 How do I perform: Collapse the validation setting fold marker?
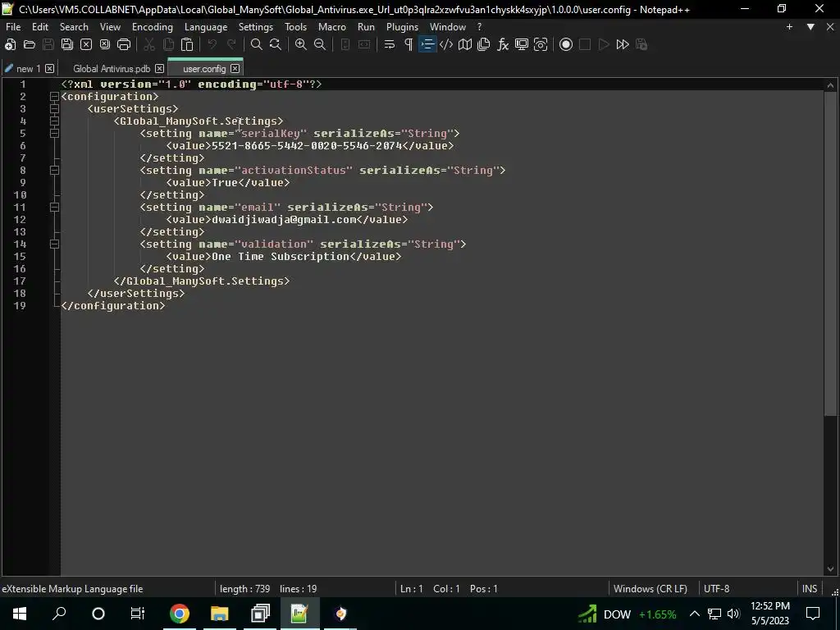54,244
